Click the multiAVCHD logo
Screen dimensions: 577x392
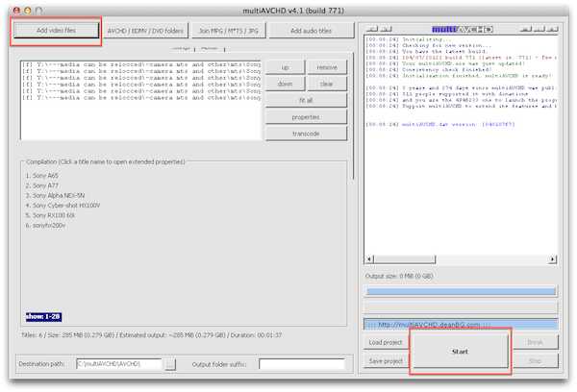click(x=463, y=29)
